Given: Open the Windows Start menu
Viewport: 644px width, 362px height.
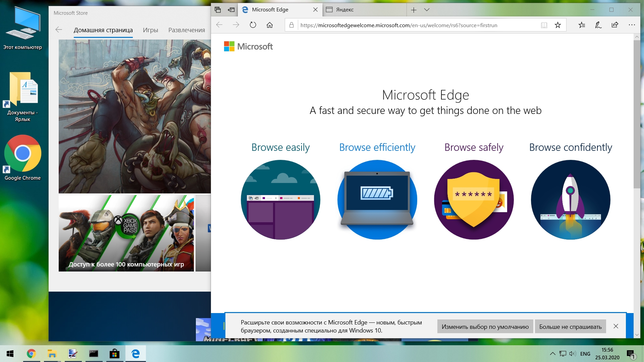Looking at the screenshot, I should [10, 354].
